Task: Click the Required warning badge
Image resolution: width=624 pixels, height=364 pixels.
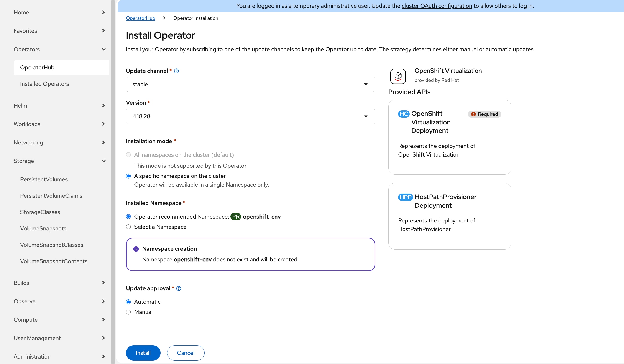Action: pos(484,114)
